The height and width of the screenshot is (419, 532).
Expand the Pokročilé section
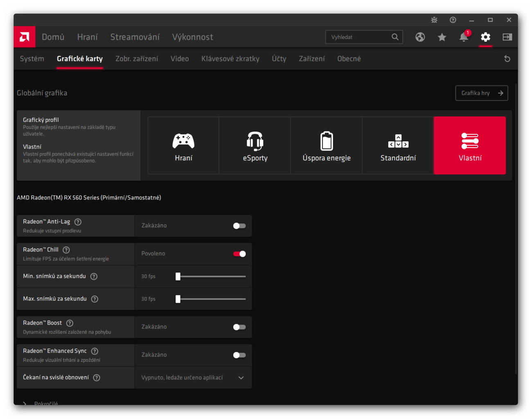point(41,404)
